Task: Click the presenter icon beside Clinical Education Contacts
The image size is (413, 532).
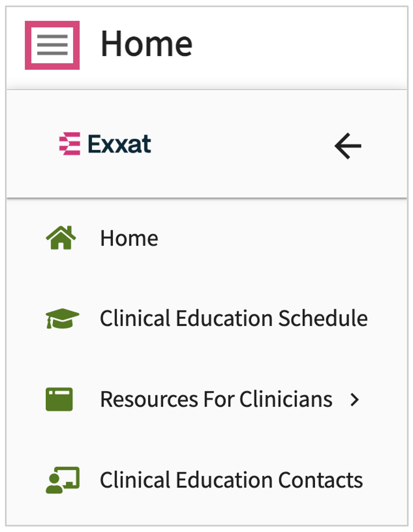Action: click(x=63, y=479)
